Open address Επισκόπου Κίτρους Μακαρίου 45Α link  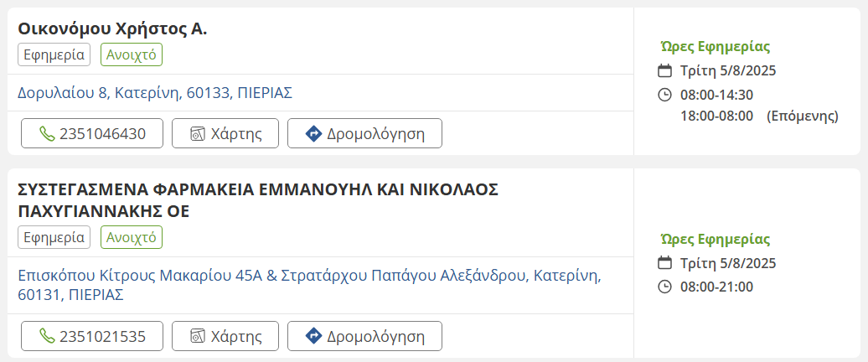[x=310, y=285]
